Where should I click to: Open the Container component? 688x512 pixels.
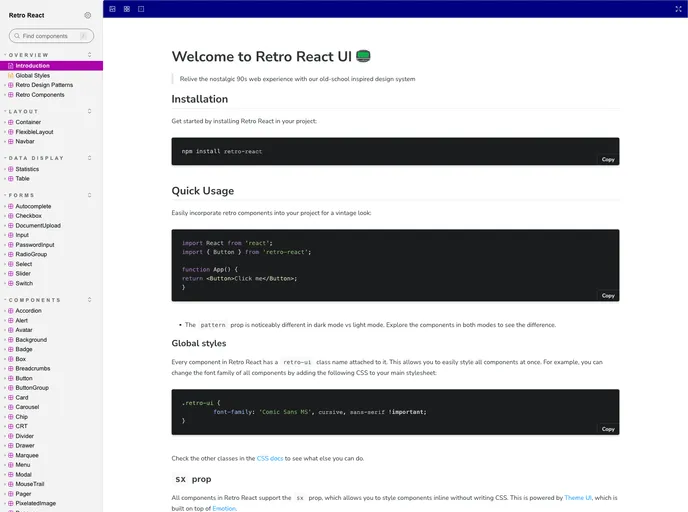[x=28, y=122]
